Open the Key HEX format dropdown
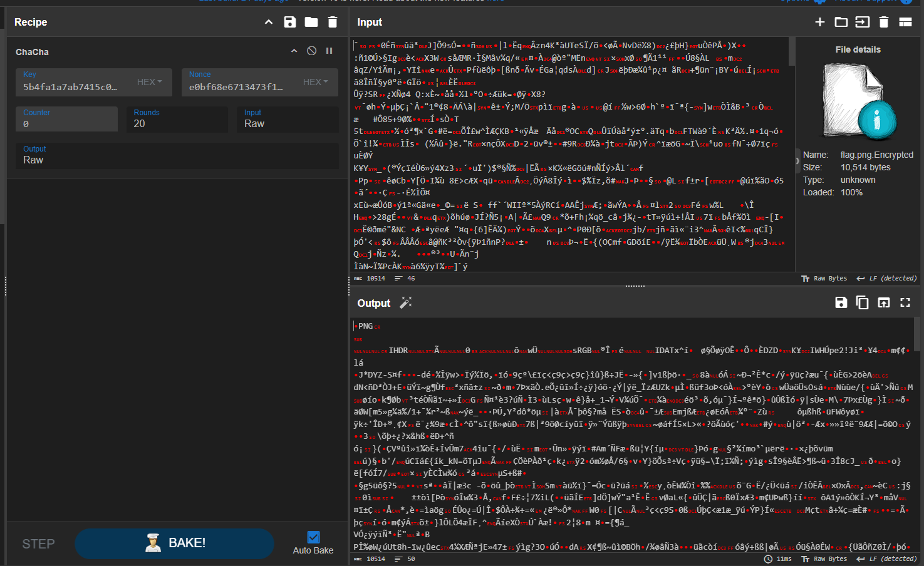 [x=150, y=82]
